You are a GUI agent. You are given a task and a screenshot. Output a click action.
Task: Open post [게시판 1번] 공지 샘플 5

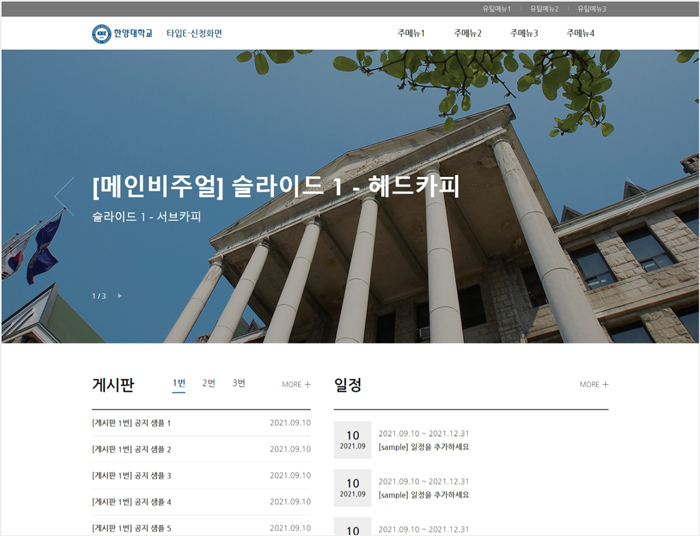pyautogui.click(x=131, y=528)
